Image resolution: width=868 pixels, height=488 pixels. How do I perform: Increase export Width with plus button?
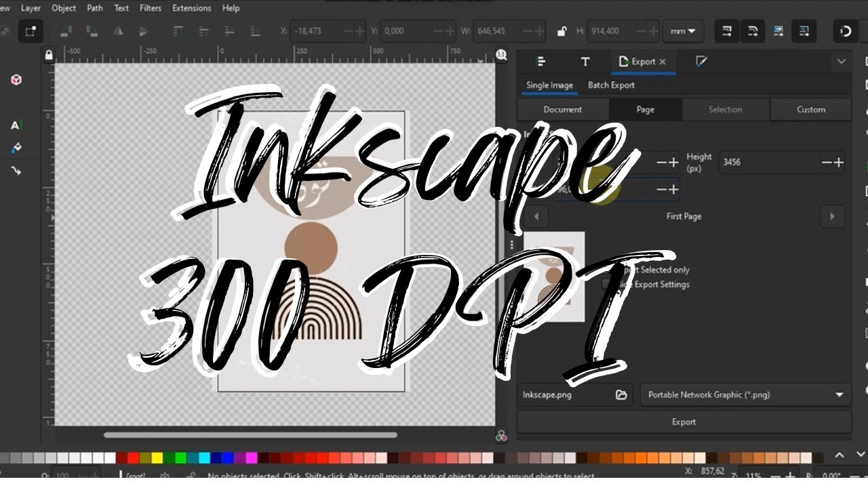(x=673, y=163)
